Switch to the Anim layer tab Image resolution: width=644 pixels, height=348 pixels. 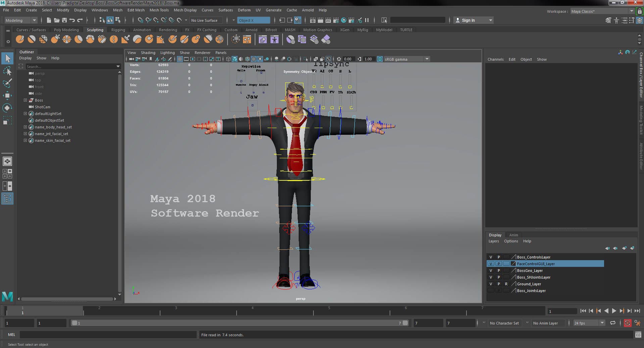tap(513, 235)
